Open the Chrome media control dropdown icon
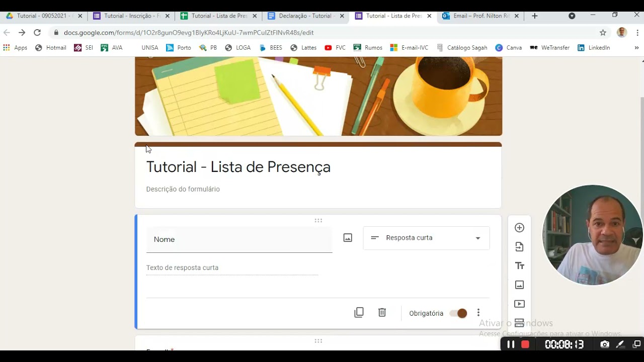Screen dimensions: 644x362 tap(572, 16)
